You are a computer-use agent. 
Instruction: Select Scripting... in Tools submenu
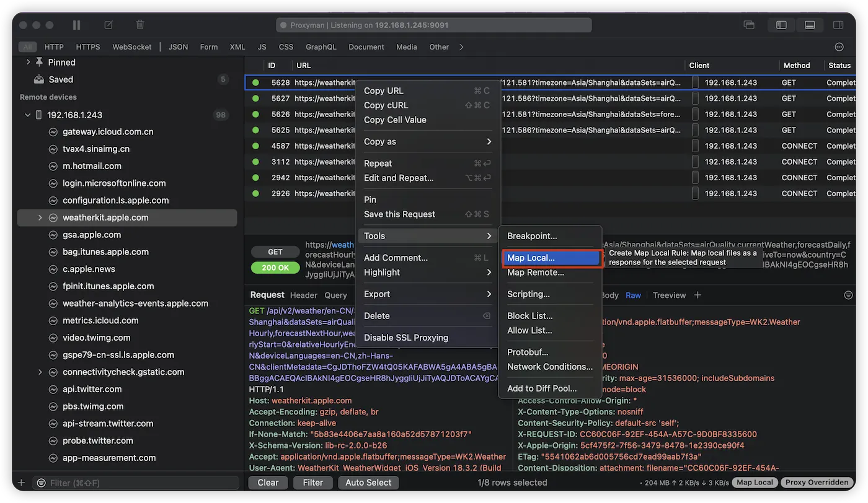click(x=551, y=294)
